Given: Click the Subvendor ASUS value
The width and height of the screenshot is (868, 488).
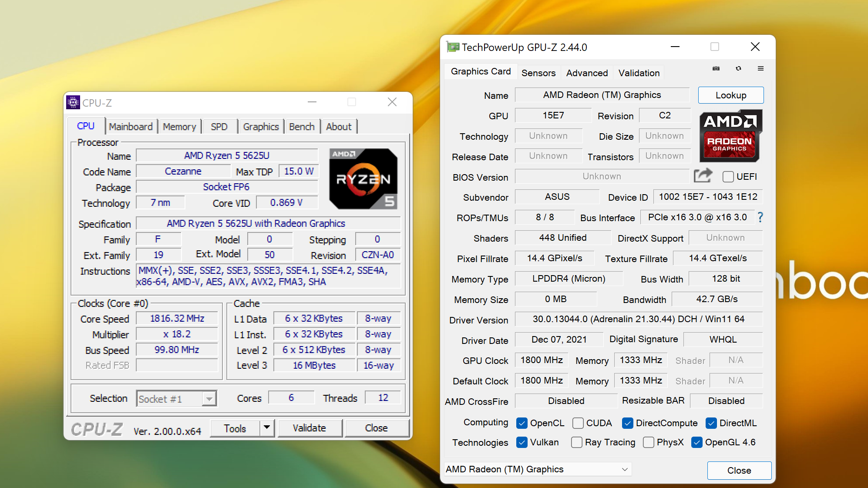Looking at the screenshot, I should pos(557,196).
